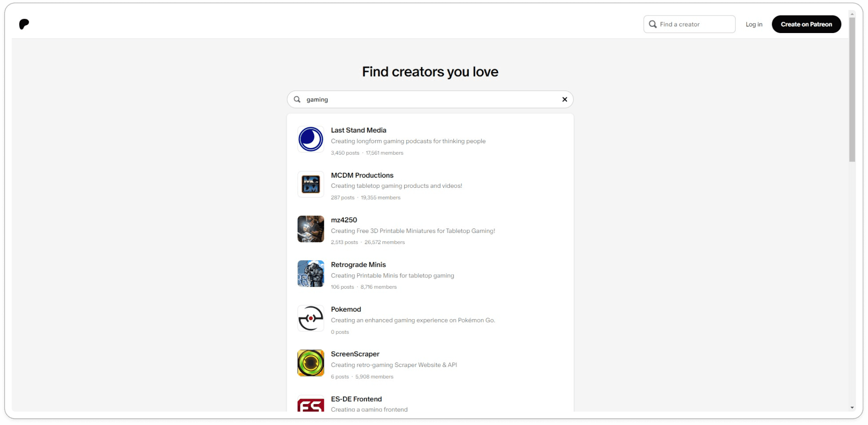Click '2,513 posts · 26,572 members' text

point(367,243)
